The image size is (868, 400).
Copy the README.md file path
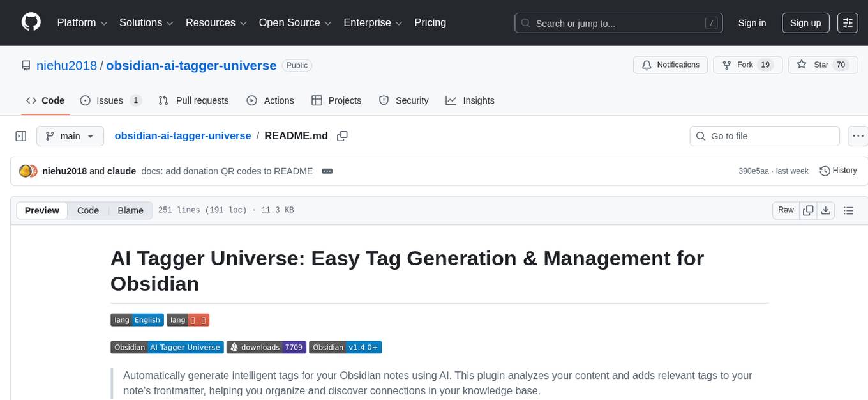342,136
